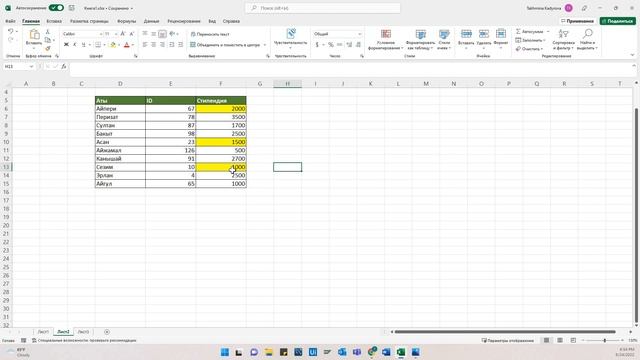This screenshot has width=640, height=360.
Task: Click the AutoSum (Автосумма) button
Action: 530,31
